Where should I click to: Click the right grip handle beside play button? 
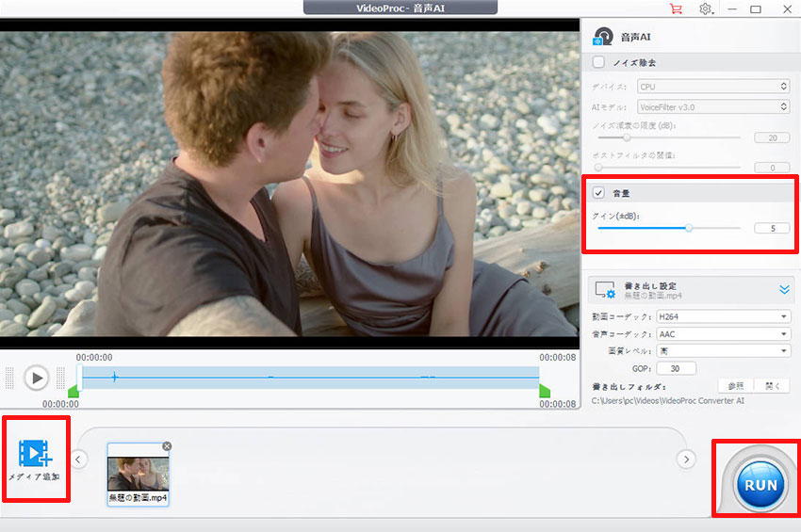61,378
